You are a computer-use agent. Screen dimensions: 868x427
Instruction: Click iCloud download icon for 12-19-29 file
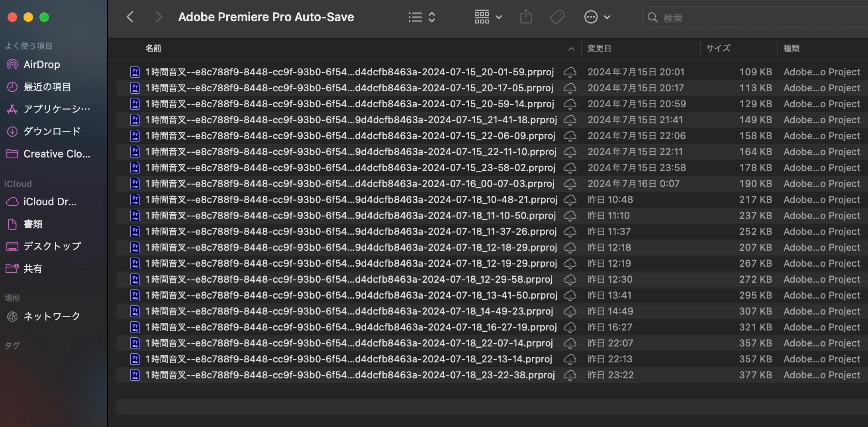[570, 264]
